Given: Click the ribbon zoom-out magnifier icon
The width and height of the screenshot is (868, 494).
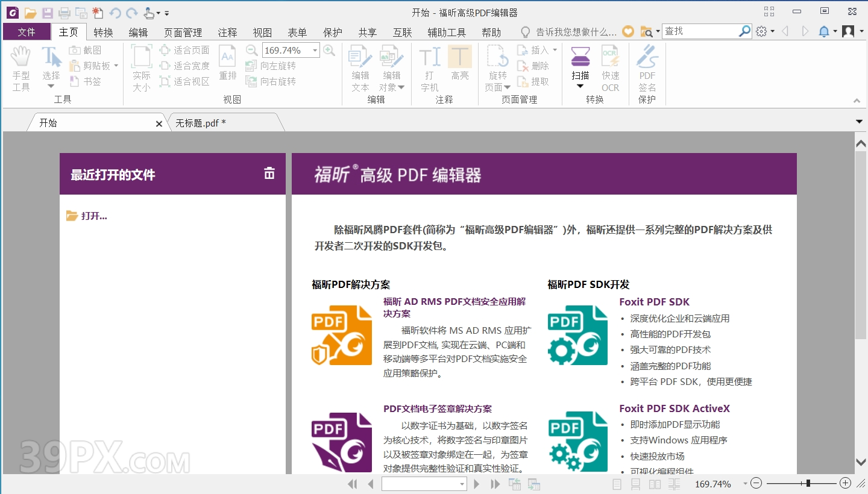Looking at the screenshot, I should coord(252,50).
